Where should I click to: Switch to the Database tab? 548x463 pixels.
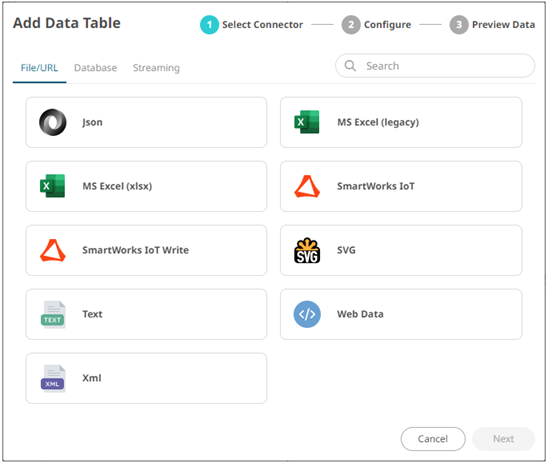click(x=95, y=68)
